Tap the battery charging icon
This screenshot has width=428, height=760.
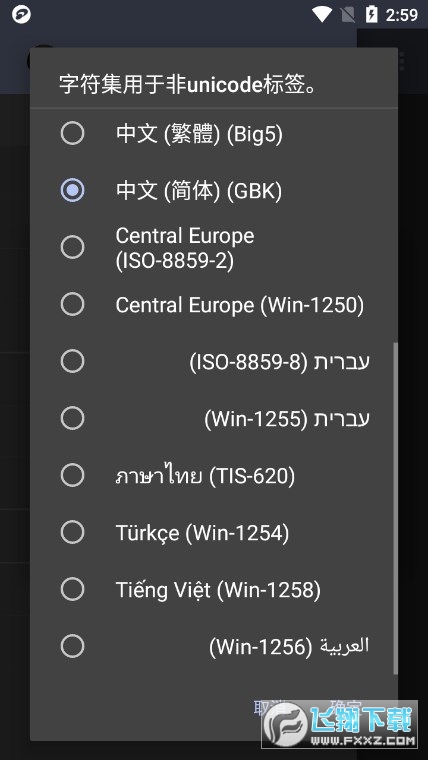pos(371,15)
